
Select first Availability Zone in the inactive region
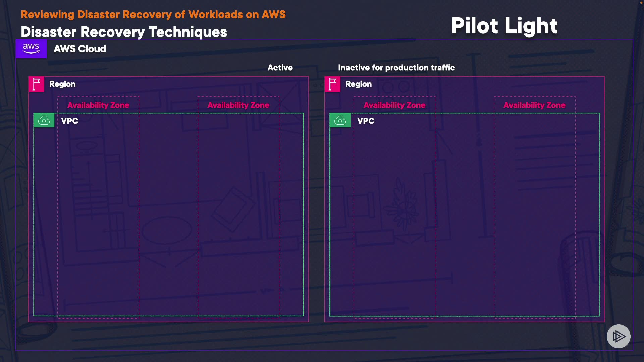point(394,105)
